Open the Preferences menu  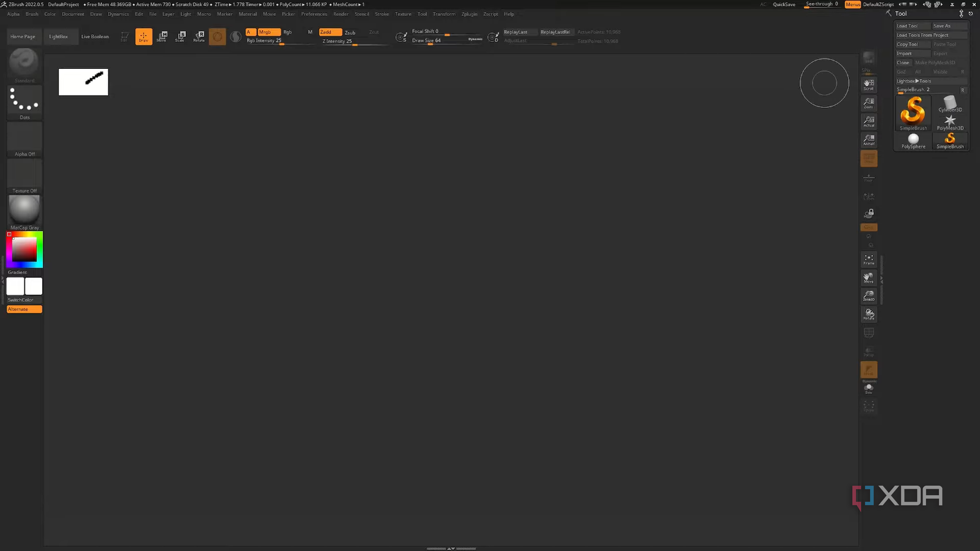click(314, 14)
